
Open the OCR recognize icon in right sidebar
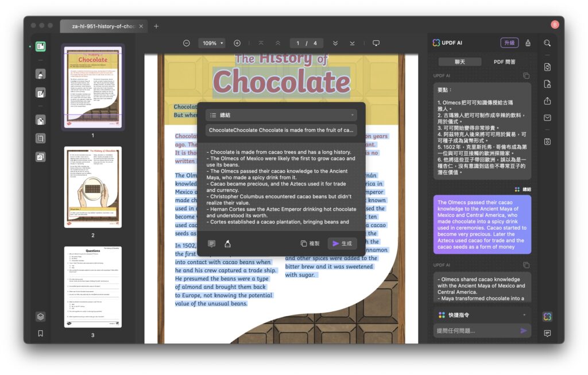click(547, 67)
